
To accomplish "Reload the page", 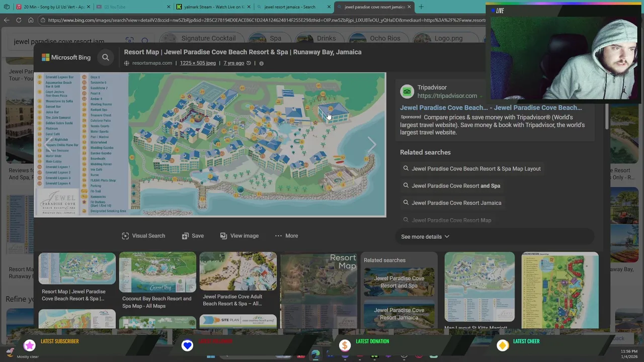I will (x=19, y=20).
